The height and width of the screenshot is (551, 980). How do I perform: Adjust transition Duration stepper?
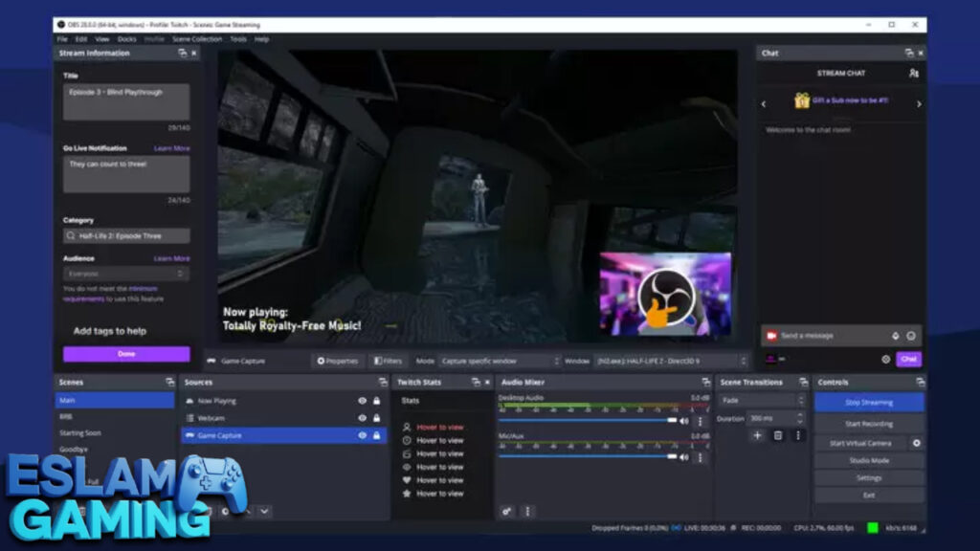pyautogui.click(x=799, y=418)
